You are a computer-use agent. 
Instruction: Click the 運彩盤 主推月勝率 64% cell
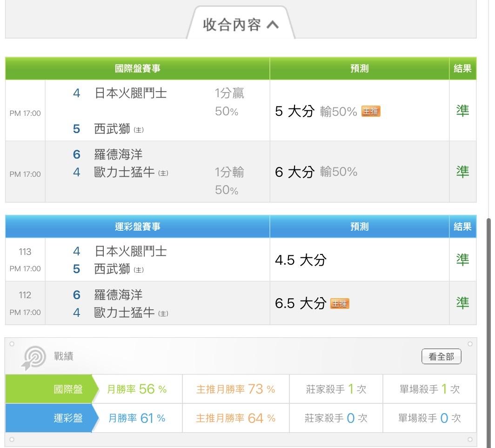(235, 418)
